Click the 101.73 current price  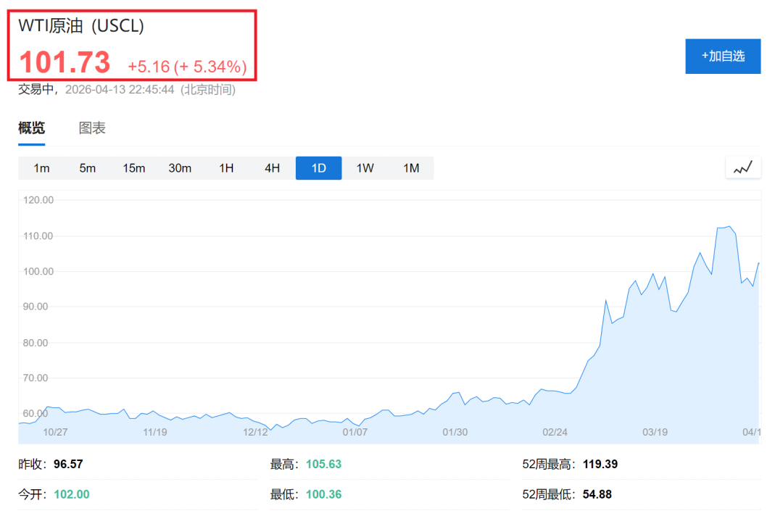click(x=65, y=62)
